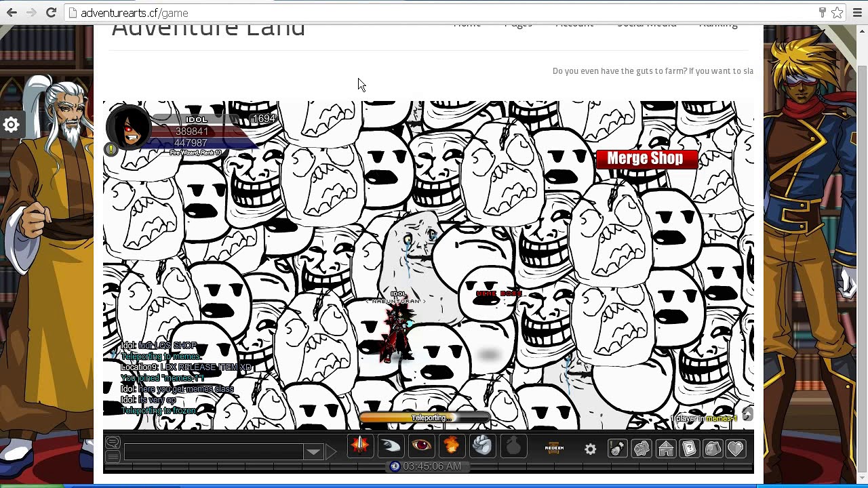This screenshot has width=868, height=488.
Task: Use the white claw slash skill
Action: (x=391, y=445)
